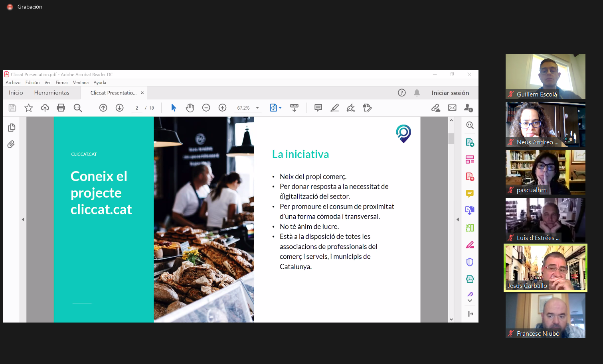Send file by email envelope icon
The width and height of the screenshot is (603, 364).
(x=452, y=108)
